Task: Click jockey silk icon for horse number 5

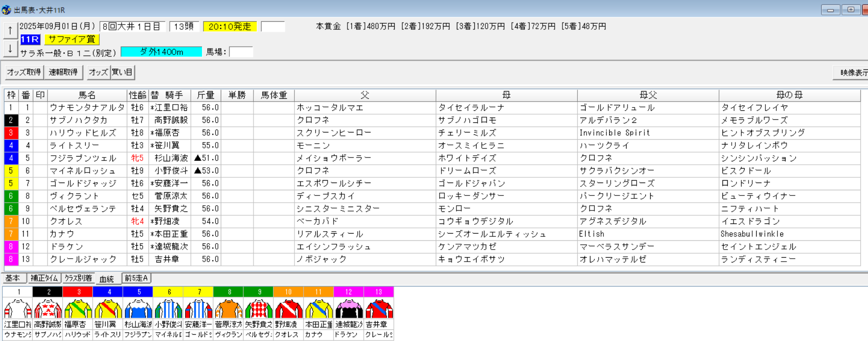Action: 138,308
